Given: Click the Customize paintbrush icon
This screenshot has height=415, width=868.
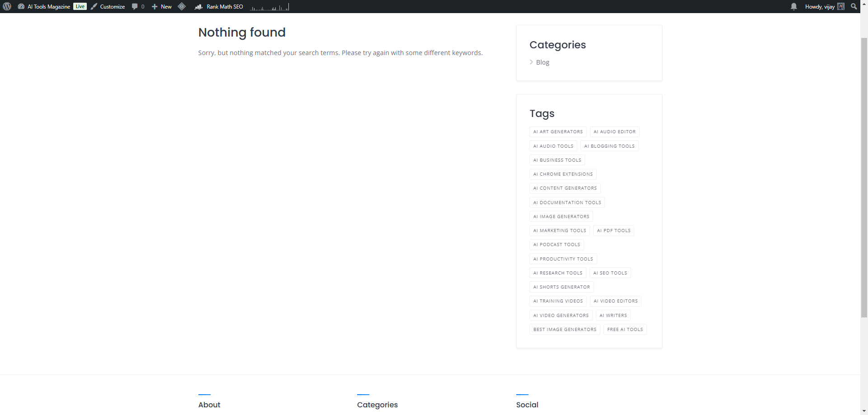Looking at the screenshot, I should pos(94,6).
